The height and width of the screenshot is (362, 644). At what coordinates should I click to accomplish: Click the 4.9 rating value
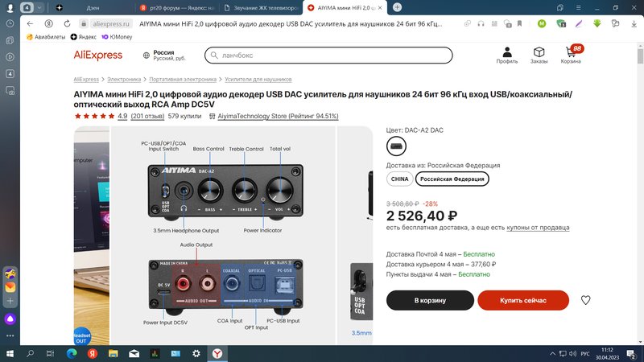122,116
